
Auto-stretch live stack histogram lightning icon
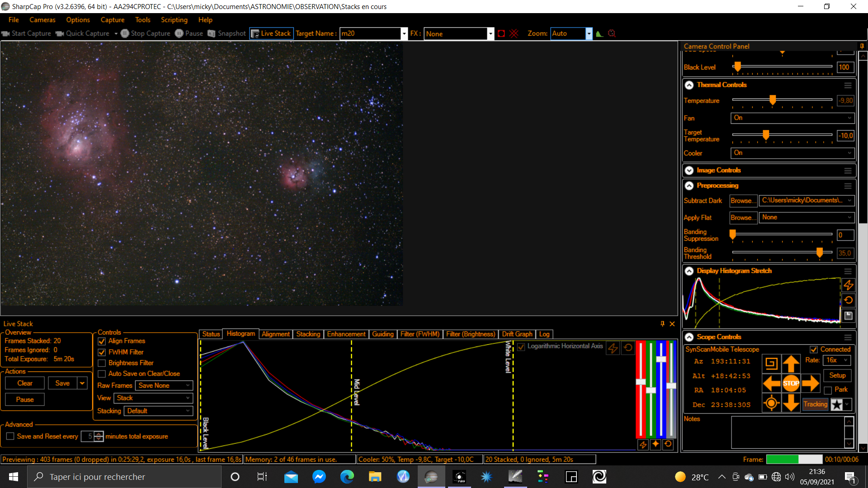613,348
